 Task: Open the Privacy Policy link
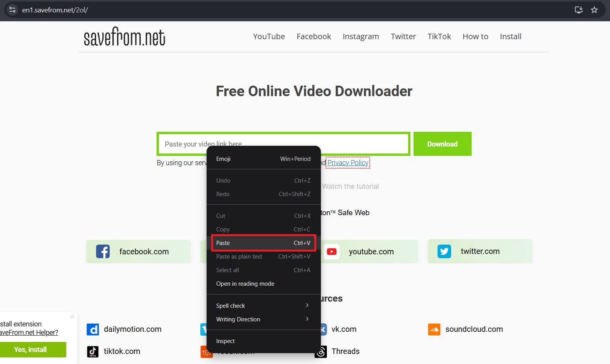[348, 163]
